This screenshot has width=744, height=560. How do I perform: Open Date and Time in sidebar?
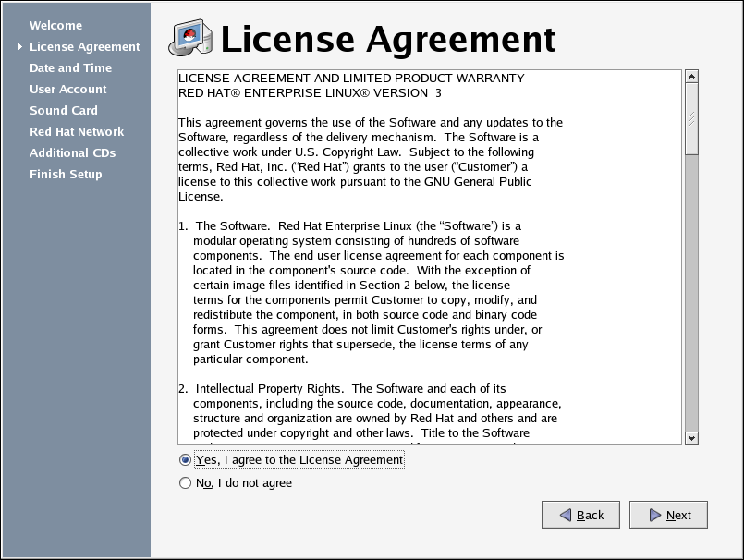(70, 68)
